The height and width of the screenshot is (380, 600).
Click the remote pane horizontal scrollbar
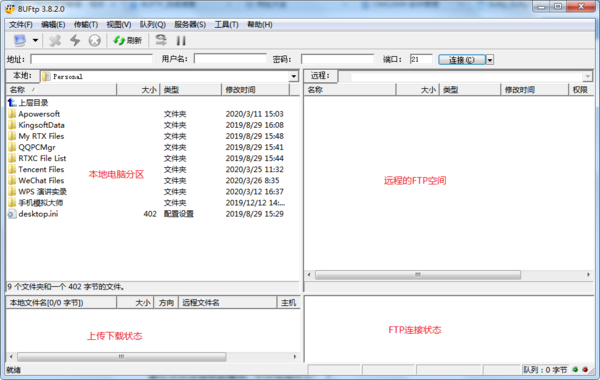coord(418,275)
